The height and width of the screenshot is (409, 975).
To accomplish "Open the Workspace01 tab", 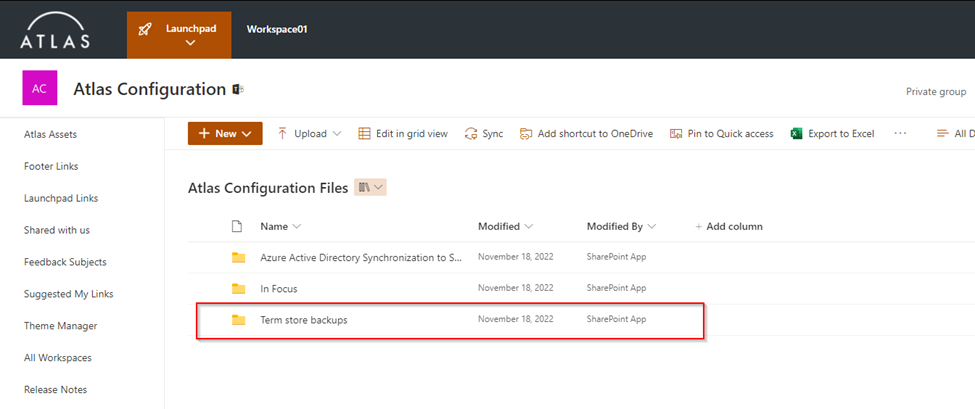I will 277,29.
